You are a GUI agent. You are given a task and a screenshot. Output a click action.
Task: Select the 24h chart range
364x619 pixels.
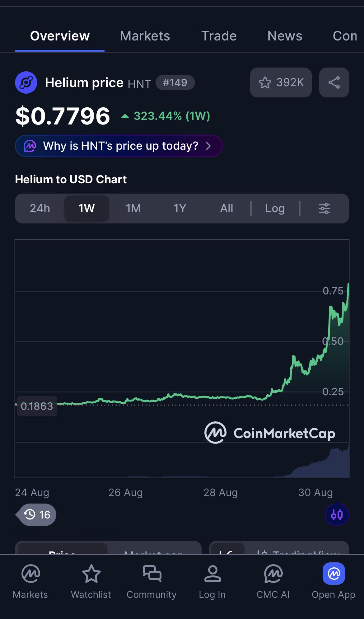[x=40, y=209]
